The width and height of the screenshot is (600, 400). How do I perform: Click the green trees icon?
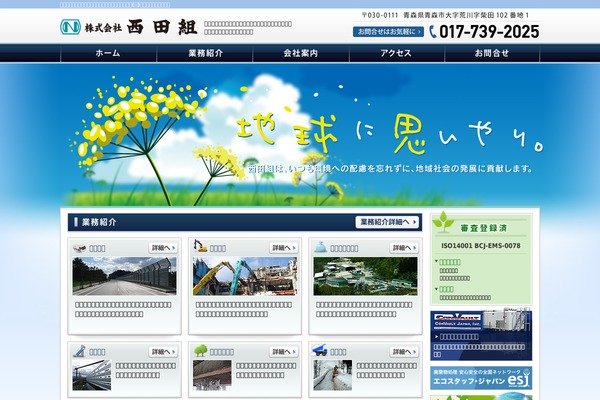coord(200,351)
